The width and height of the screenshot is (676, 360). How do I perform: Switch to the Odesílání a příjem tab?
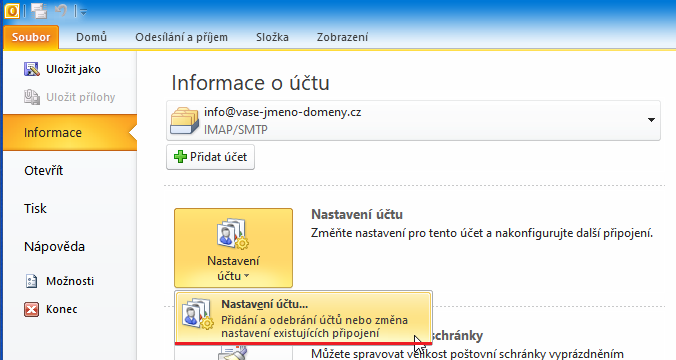182,38
